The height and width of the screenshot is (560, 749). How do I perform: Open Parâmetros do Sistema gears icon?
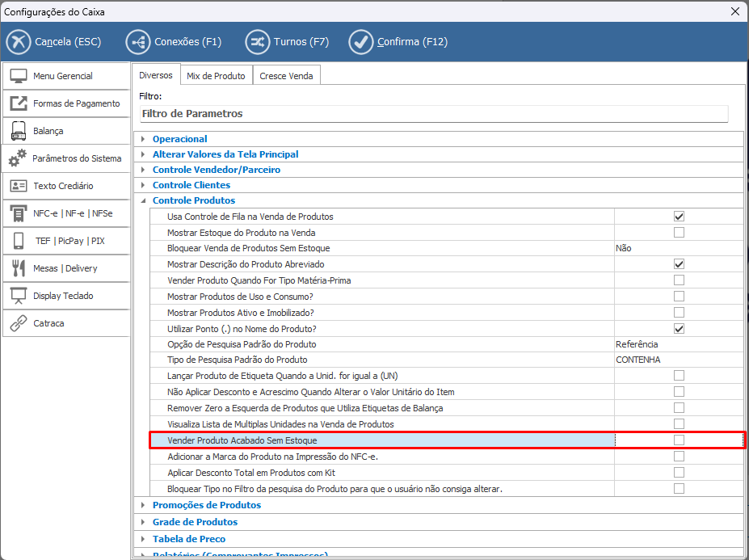(x=19, y=158)
